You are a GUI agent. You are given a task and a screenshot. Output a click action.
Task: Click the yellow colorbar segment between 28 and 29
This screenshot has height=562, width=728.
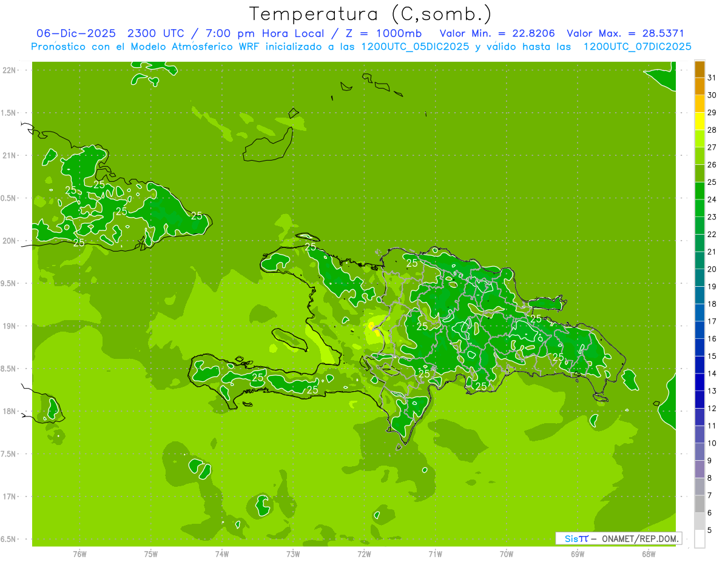(699, 121)
